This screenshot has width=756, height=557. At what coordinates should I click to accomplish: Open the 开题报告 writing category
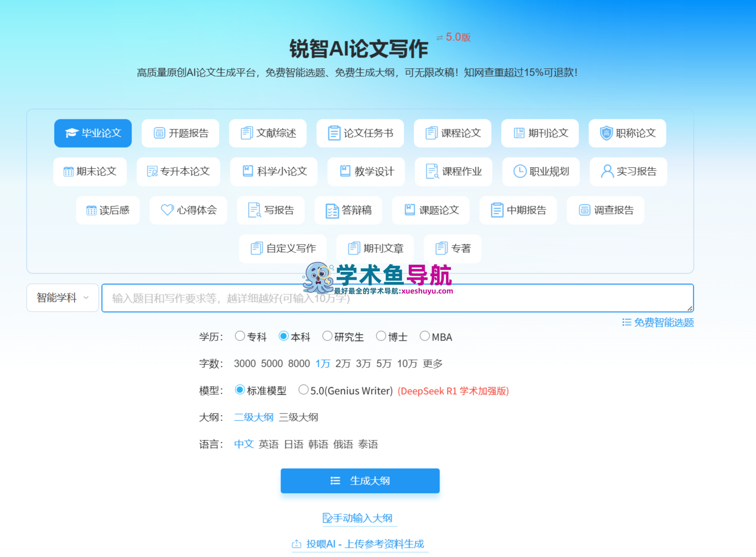[180, 133]
